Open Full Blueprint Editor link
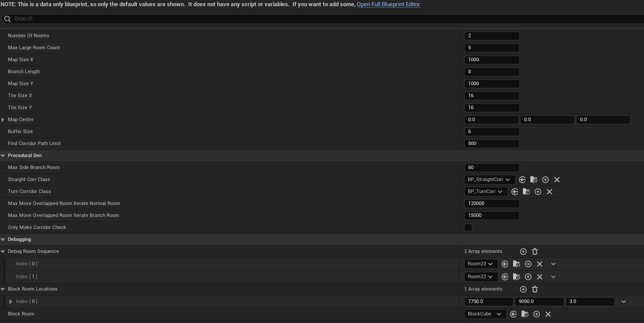The image size is (644, 323). [x=388, y=4]
